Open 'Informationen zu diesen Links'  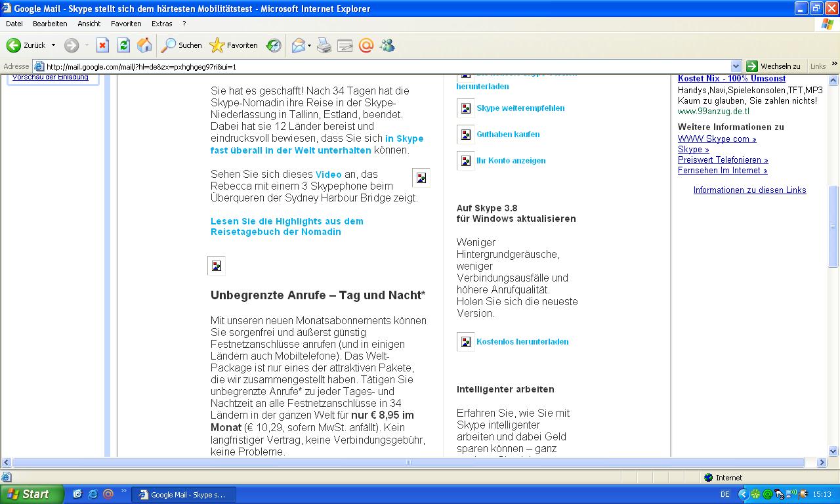pos(750,190)
